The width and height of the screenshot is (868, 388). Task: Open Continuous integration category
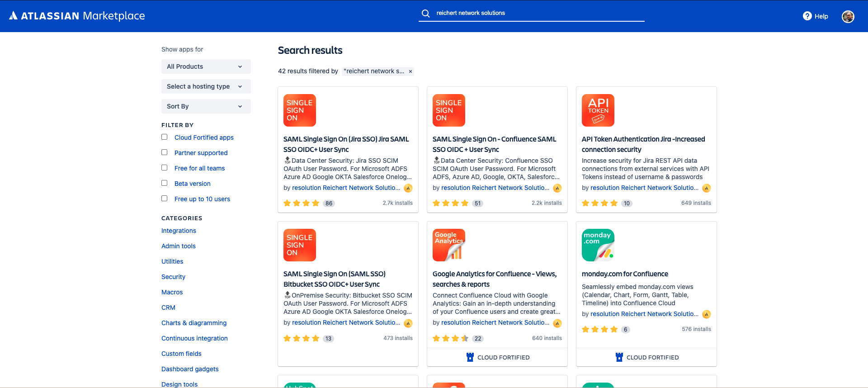(x=194, y=338)
